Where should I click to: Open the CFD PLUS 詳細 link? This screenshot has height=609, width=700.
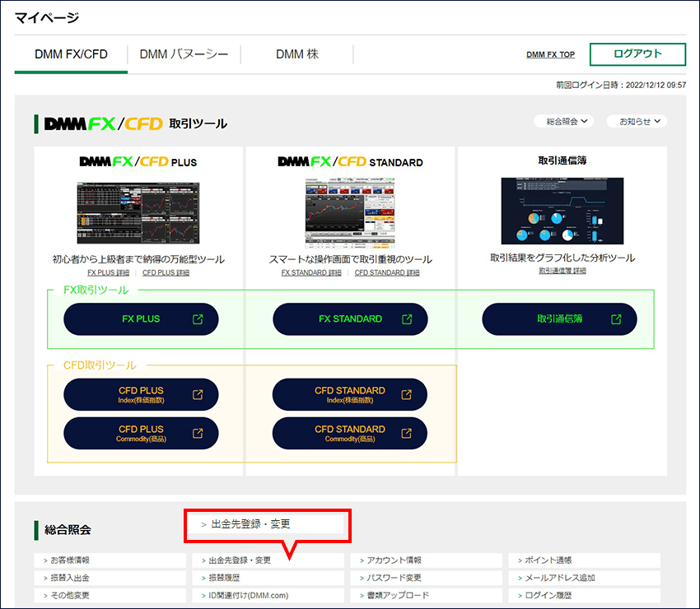(x=166, y=272)
